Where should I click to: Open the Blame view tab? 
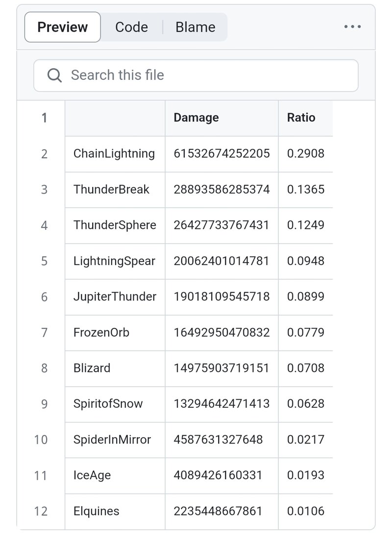(x=196, y=27)
